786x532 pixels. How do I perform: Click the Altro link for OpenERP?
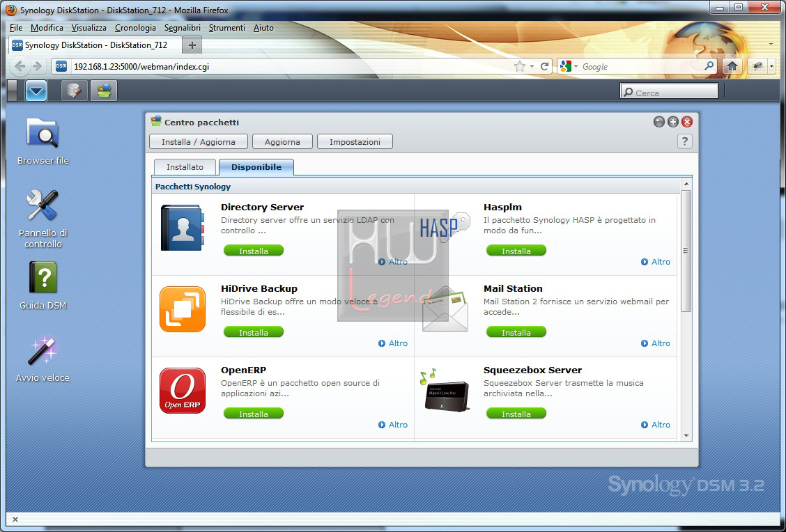tap(393, 425)
